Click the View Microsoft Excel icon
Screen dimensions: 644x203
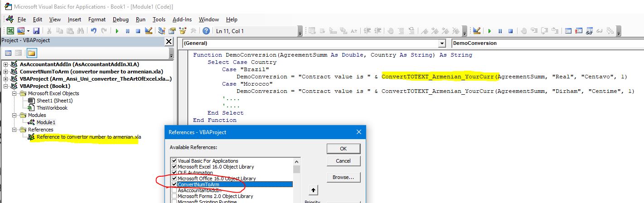click(x=10, y=31)
